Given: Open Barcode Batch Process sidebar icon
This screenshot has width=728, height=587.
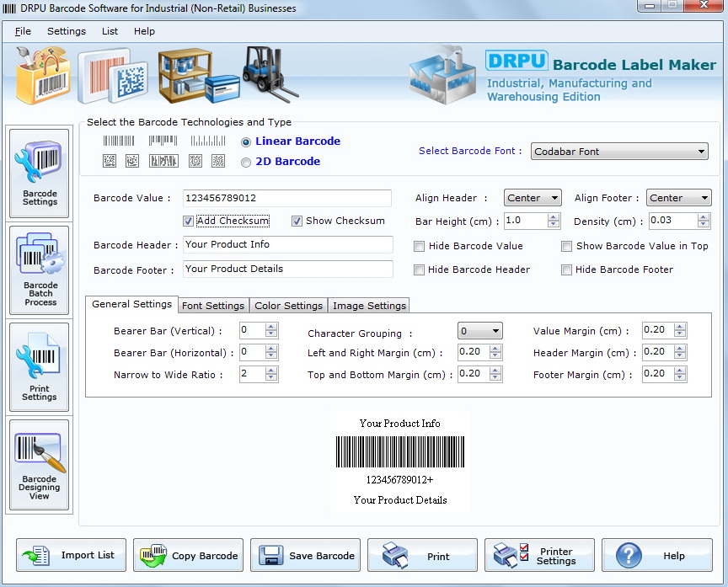Looking at the screenshot, I should (x=39, y=270).
